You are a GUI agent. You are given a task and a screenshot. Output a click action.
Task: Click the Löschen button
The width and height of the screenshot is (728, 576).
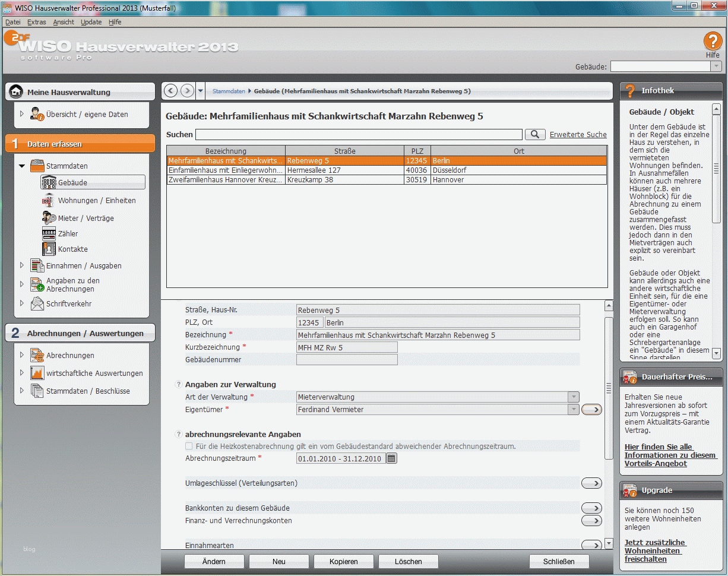tap(408, 561)
